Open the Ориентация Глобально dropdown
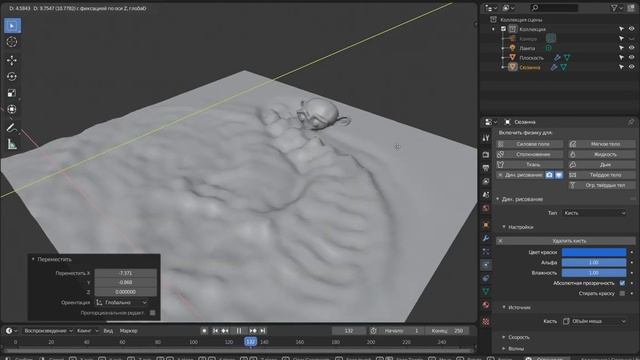The width and height of the screenshot is (640, 360). pyautogui.click(x=122, y=302)
